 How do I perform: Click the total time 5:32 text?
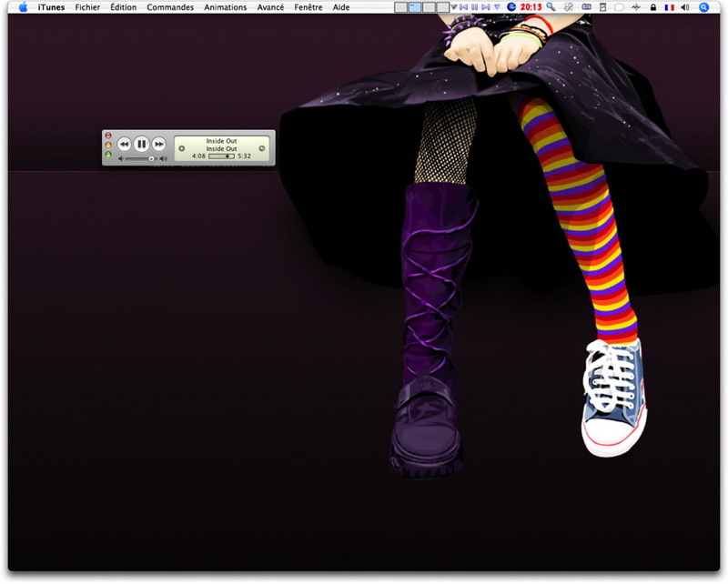(x=244, y=156)
